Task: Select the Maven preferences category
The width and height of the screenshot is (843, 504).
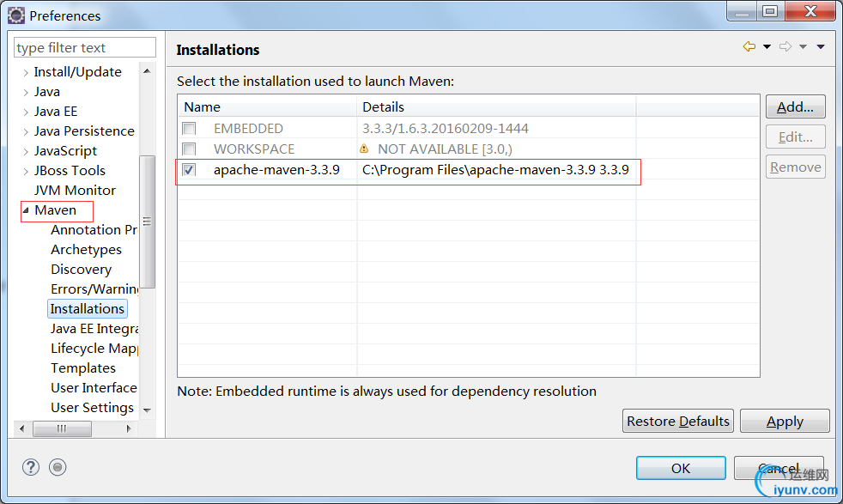Action: [56, 210]
